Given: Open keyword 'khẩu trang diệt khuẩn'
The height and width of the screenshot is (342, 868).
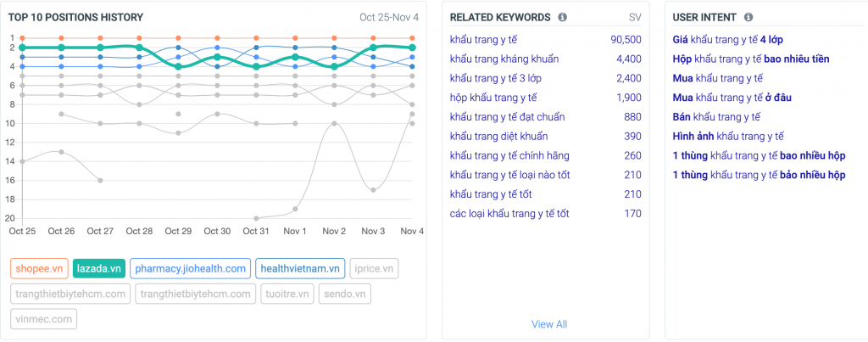Looking at the screenshot, I should click(x=498, y=136).
